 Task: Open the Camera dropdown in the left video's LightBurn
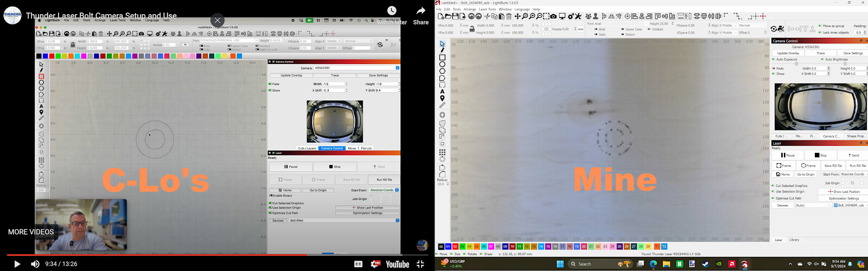(x=357, y=68)
